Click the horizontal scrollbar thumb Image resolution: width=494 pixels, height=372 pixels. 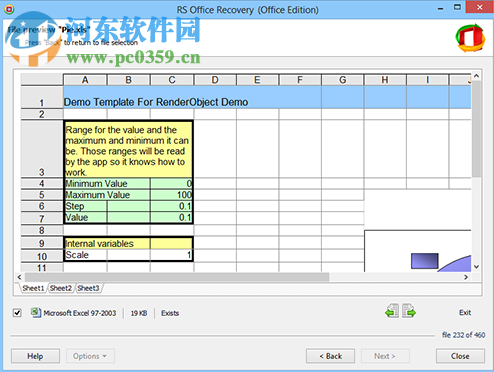click(177, 277)
